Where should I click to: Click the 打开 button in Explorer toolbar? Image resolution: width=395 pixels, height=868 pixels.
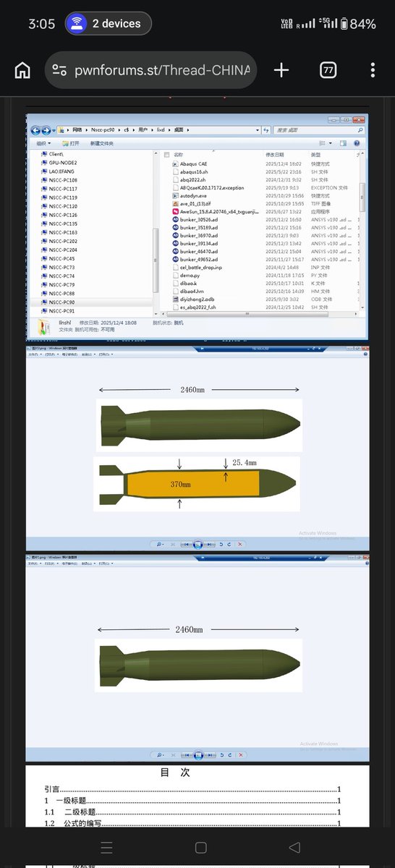click(71, 143)
